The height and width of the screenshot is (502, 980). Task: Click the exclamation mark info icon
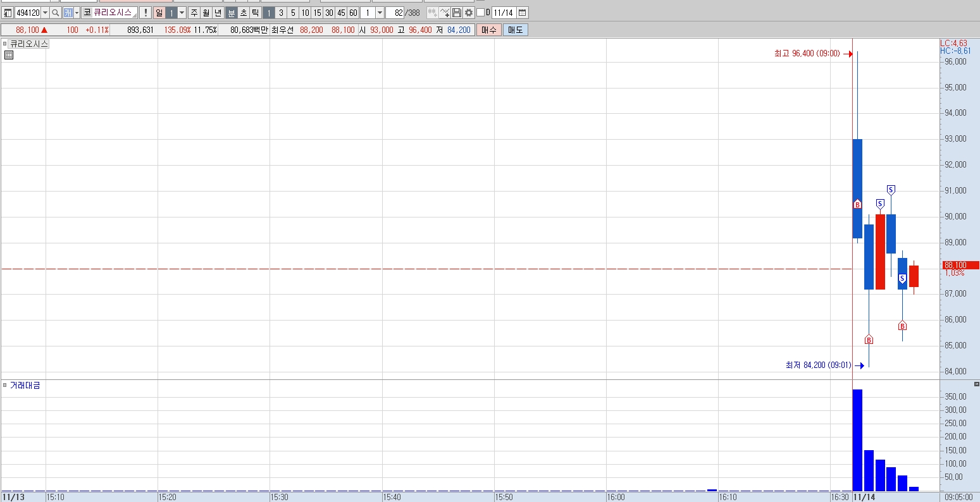[x=146, y=13]
